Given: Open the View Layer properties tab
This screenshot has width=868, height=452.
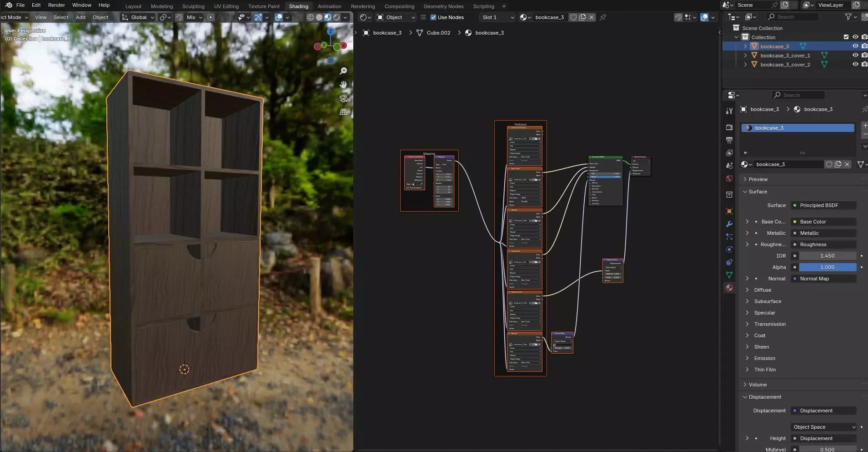Looking at the screenshot, I should click(x=729, y=153).
